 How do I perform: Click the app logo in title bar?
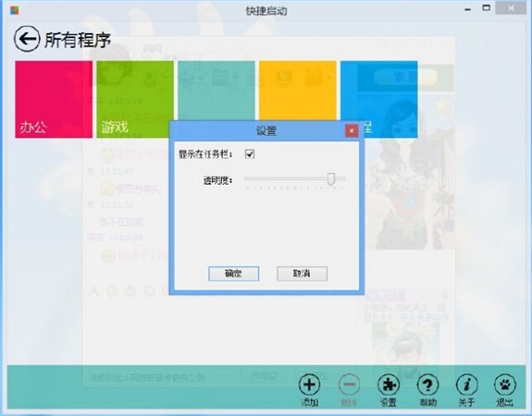(14, 10)
